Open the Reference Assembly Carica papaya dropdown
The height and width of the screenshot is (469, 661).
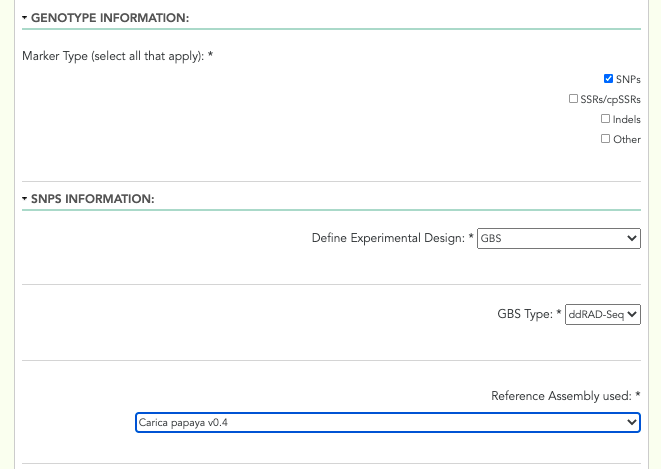[388, 423]
